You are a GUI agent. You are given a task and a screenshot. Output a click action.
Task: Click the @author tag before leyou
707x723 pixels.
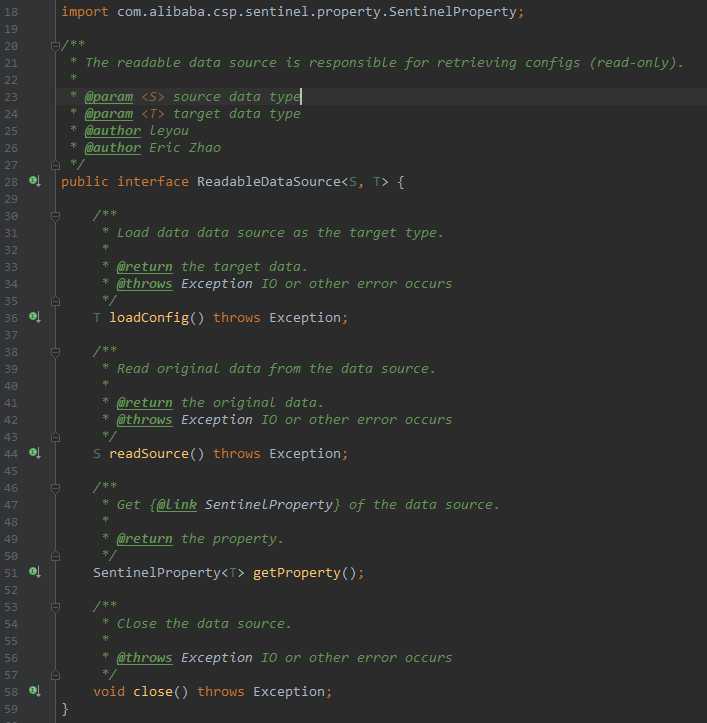[x=113, y=131]
